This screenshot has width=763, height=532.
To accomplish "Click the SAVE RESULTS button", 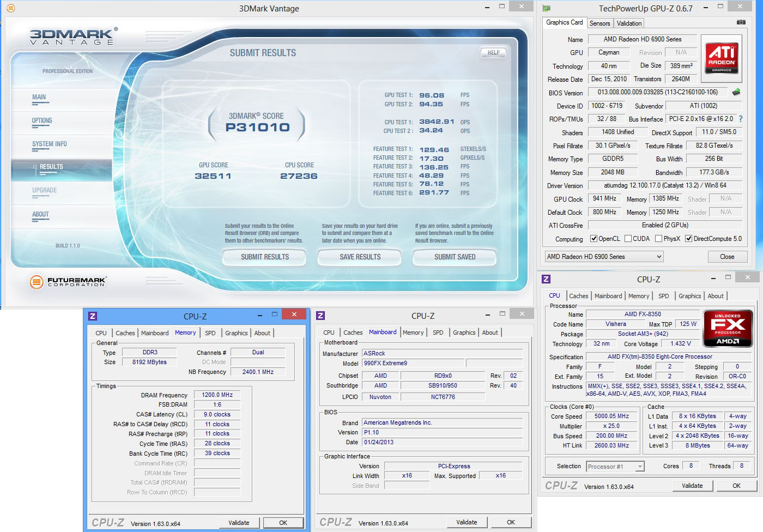I will [360, 257].
